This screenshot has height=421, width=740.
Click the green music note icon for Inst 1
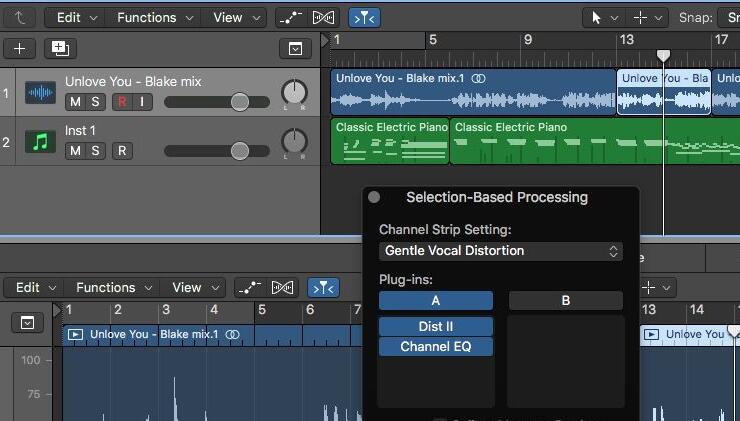click(x=40, y=143)
